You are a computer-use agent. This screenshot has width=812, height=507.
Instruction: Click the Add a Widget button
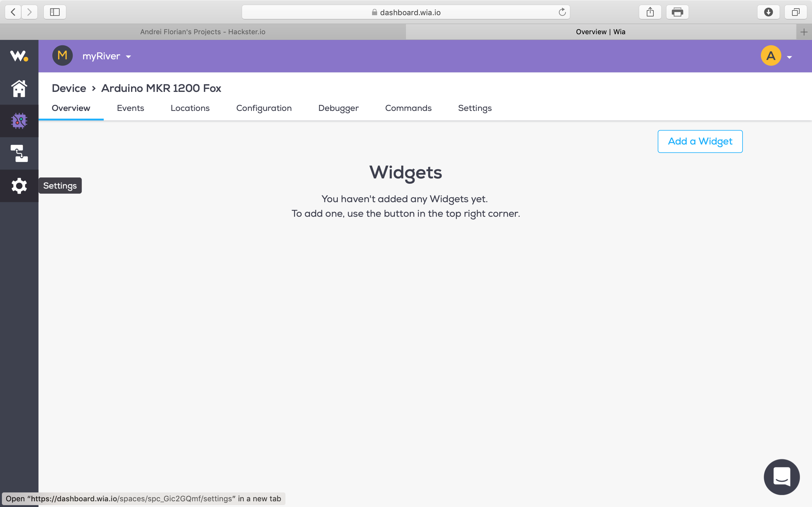pos(700,141)
